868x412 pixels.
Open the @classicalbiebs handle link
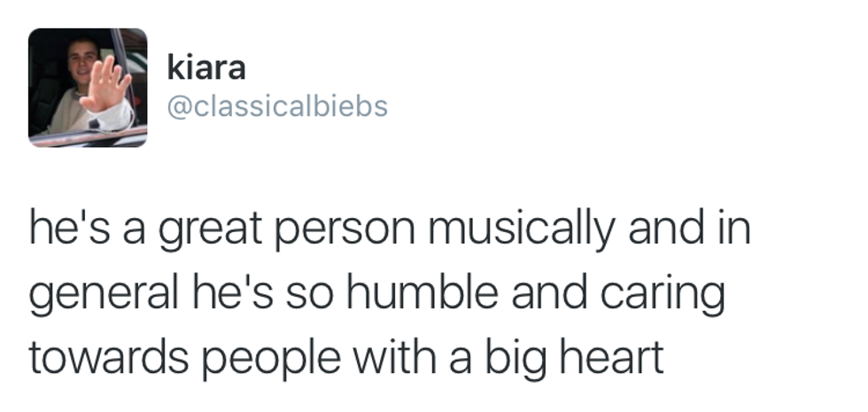click(x=277, y=107)
